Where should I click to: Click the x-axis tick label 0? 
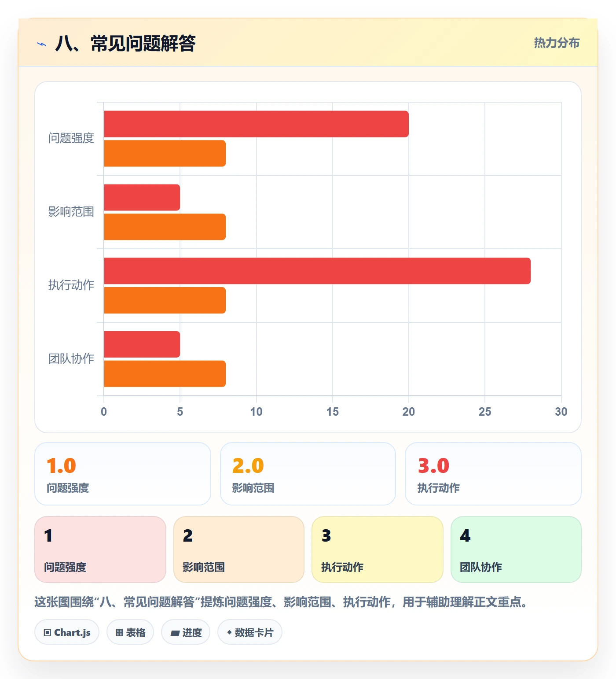pyautogui.click(x=104, y=412)
